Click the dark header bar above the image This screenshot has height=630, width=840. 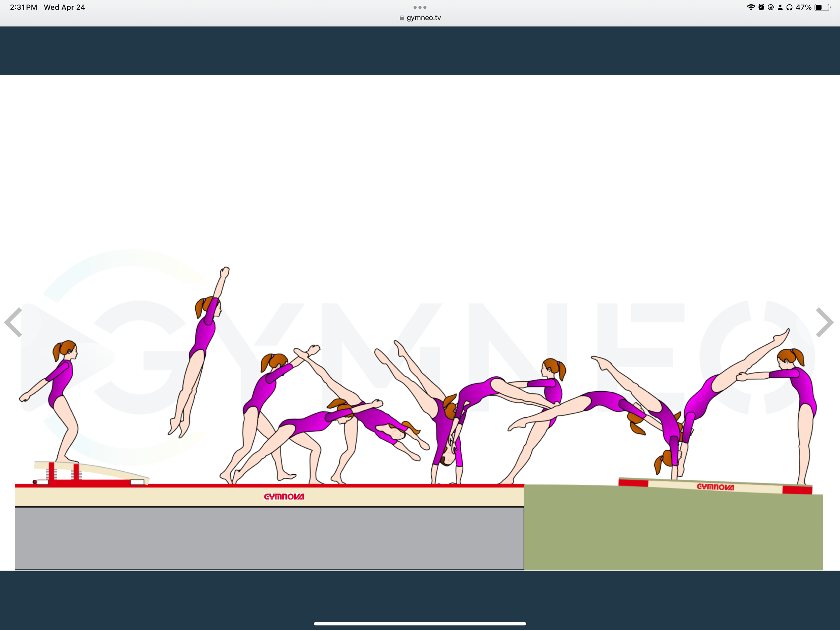point(420,50)
